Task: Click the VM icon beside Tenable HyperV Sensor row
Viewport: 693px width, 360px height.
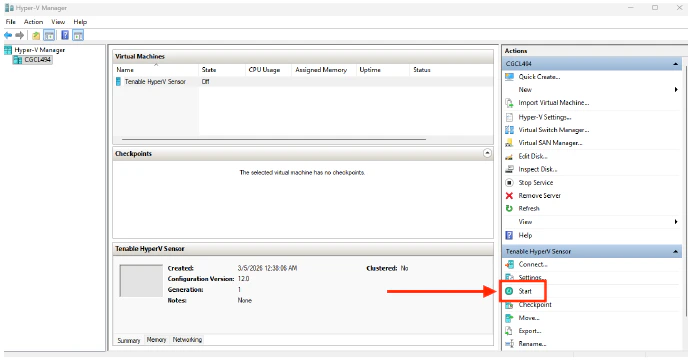Action: pos(118,82)
